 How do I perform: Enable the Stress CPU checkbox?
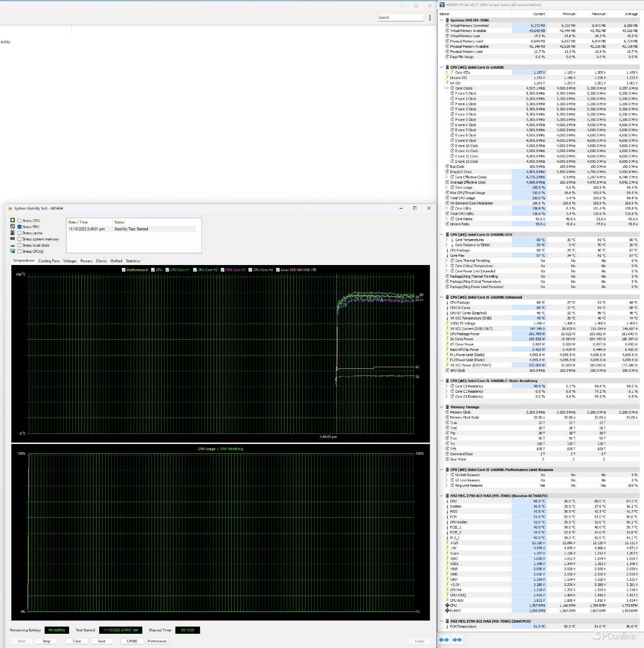point(20,221)
